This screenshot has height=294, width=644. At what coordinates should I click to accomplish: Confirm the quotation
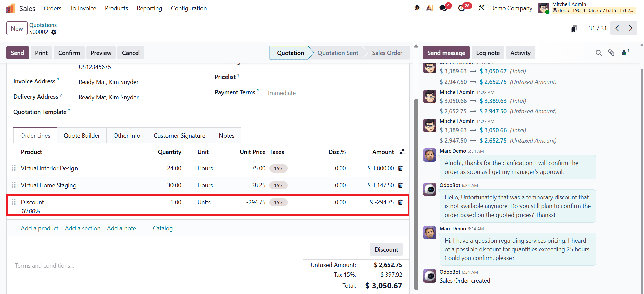pos(69,53)
